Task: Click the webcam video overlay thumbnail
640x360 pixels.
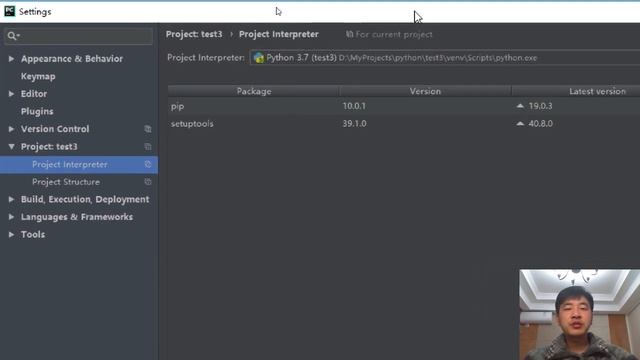Action: point(580,314)
